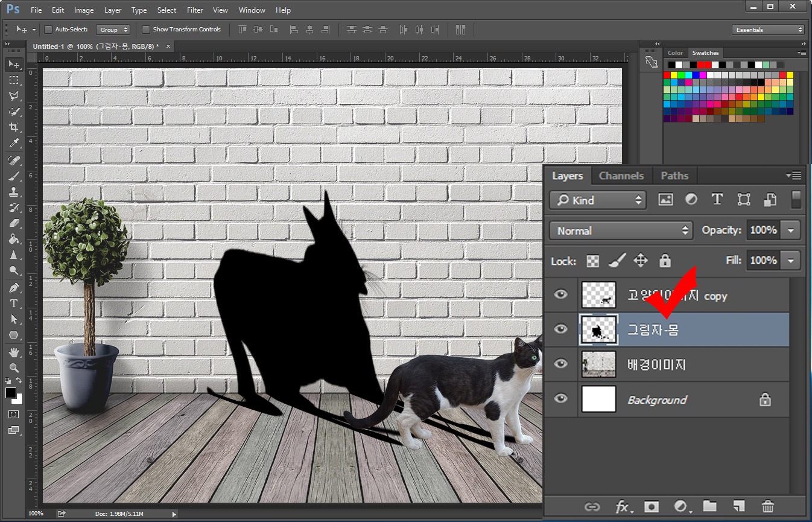Open the layer style fx menu
The height and width of the screenshot is (522, 812).
[x=623, y=507]
